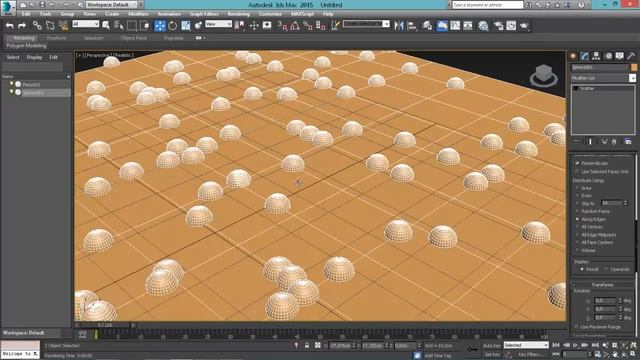Open the Edit menu

tap(26, 14)
